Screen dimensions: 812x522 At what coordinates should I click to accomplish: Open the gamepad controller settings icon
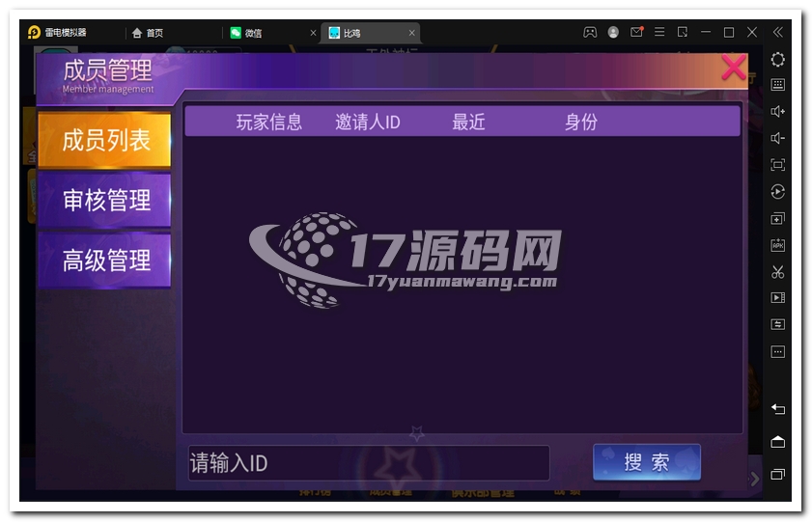590,33
